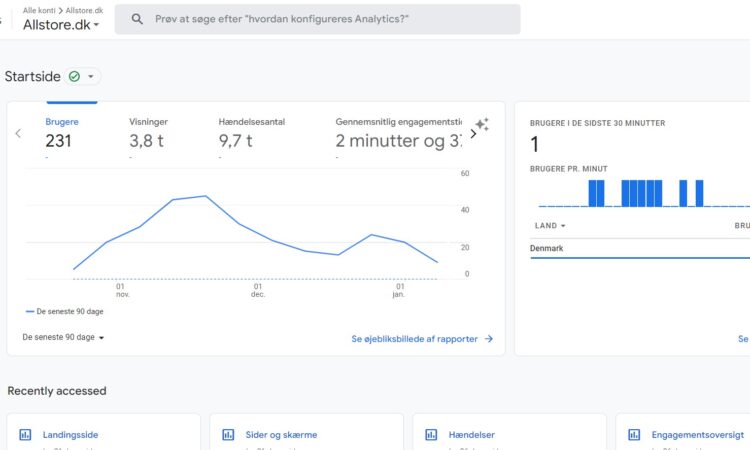Go to next metric with right chevron
Image resolution: width=750 pixels, height=450 pixels.
pos(473,134)
